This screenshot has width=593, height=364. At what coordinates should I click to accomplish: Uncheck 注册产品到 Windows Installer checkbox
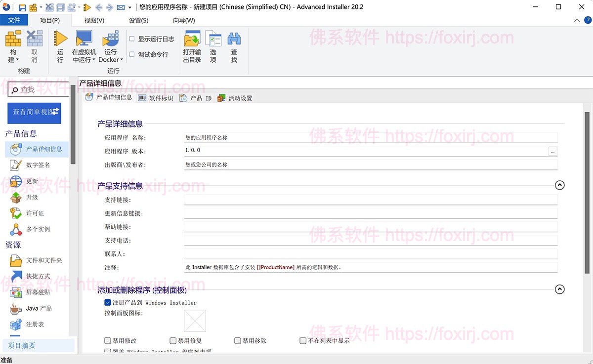pos(108,302)
